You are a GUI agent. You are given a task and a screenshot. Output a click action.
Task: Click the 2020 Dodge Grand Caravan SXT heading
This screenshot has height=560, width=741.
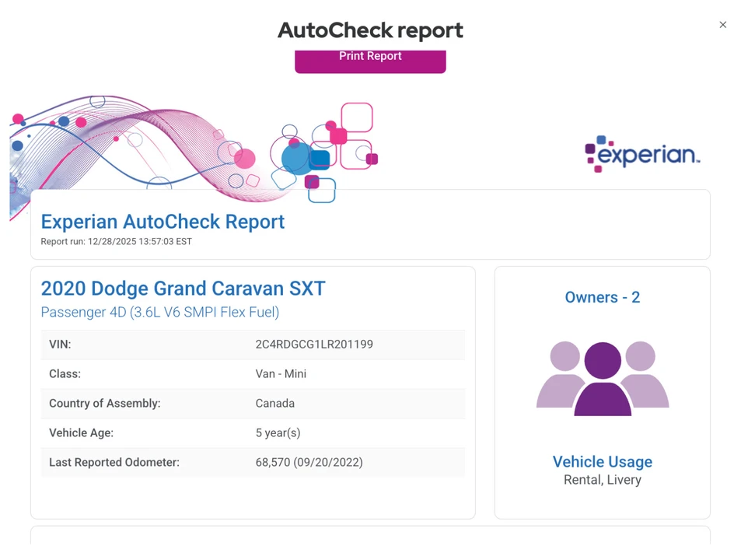(x=183, y=289)
